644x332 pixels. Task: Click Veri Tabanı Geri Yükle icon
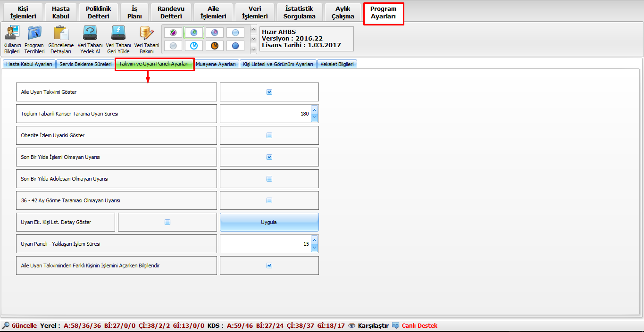point(118,34)
